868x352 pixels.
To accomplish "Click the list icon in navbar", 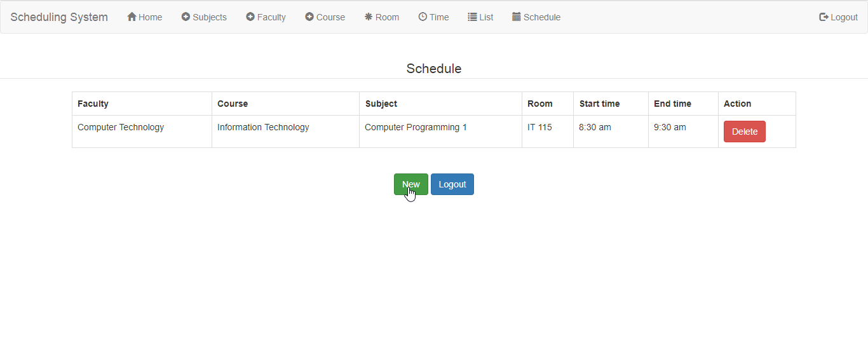I will pos(472,17).
